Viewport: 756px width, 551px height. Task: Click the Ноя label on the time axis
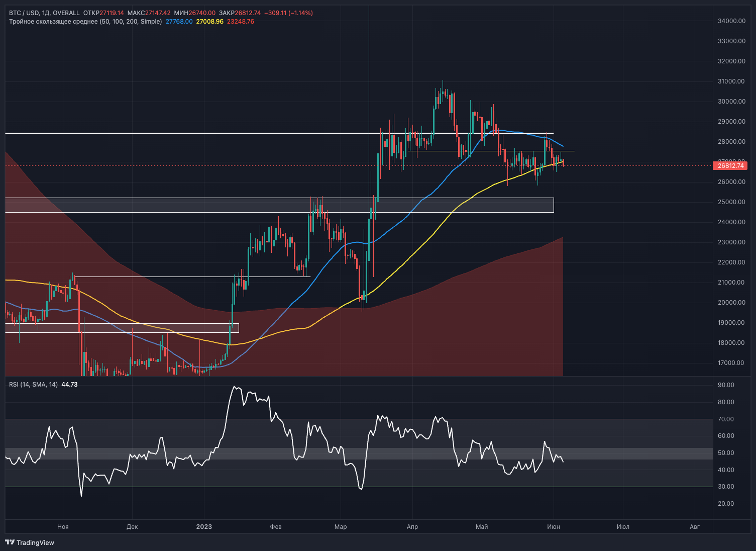click(x=63, y=527)
